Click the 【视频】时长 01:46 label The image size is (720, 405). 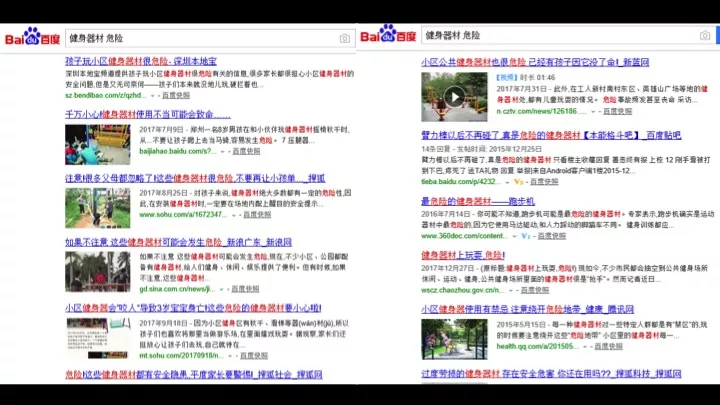pyautogui.click(x=525, y=78)
